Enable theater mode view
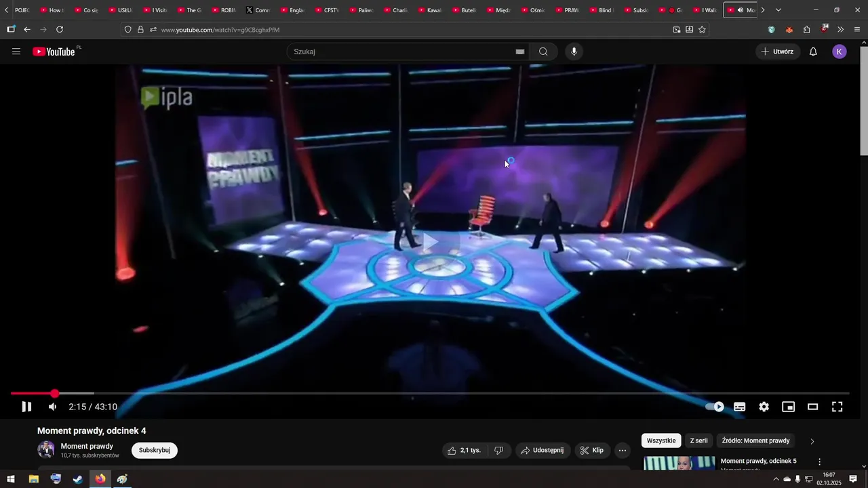This screenshot has height=488, width=868. coord(813,407)
